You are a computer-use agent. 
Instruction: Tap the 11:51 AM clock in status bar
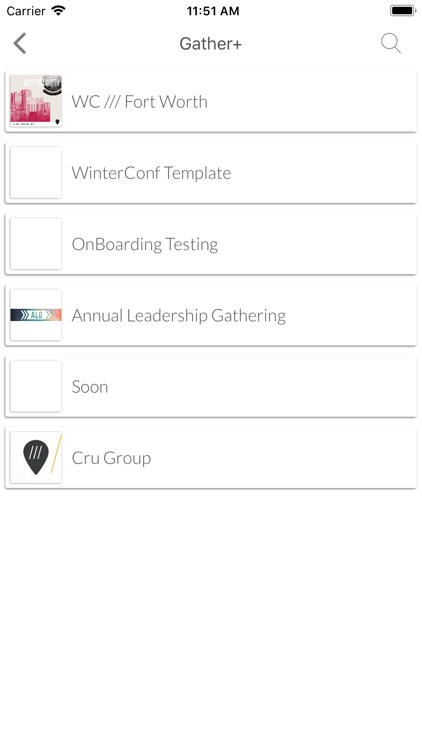pos(212,11)
